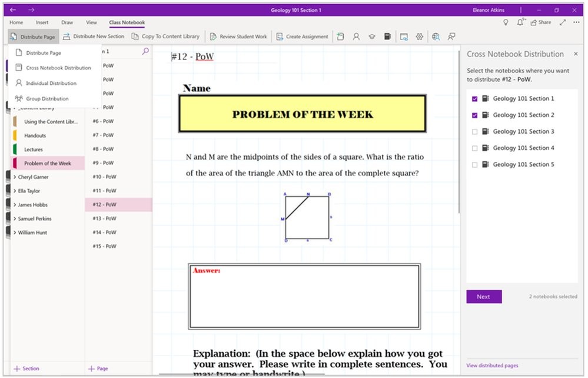Switch to the Draw tab
Viewport: 588px width, 378px height.
click(x=67, y=22)
